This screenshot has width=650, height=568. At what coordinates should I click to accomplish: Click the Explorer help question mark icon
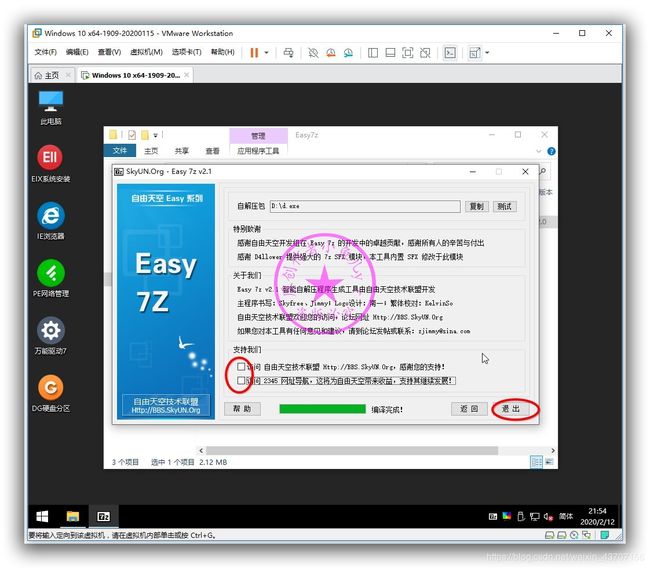551,151
